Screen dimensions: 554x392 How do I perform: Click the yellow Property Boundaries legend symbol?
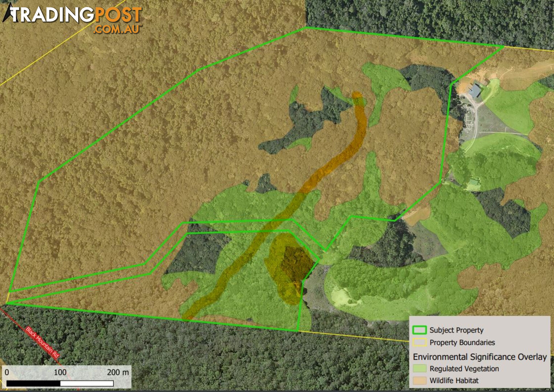click(x=420, y=342)
